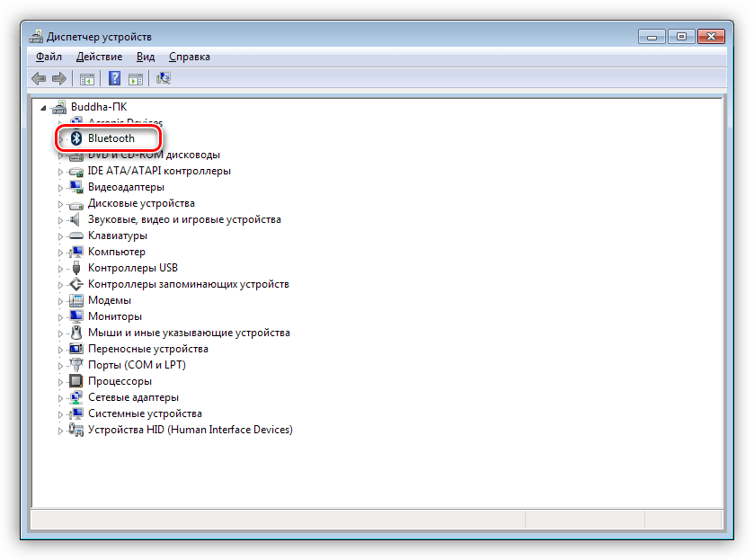Image resolution: width=754 pixels, height=560 pixels.
Task: Close the Диспетчер устройств window
Action: pyautogui.click(x=711, y=37)
